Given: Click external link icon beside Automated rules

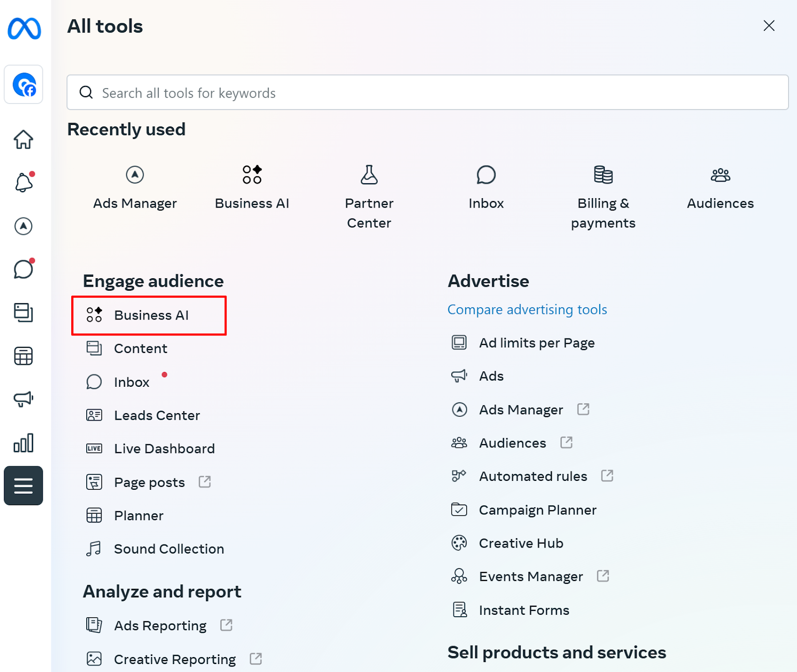Looking at the screenshot, I should [x=607, y=475].
